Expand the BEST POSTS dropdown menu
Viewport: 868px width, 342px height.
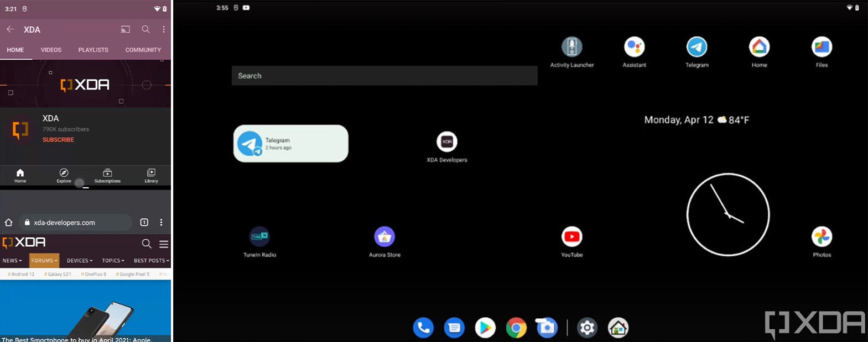pos(152,260)
